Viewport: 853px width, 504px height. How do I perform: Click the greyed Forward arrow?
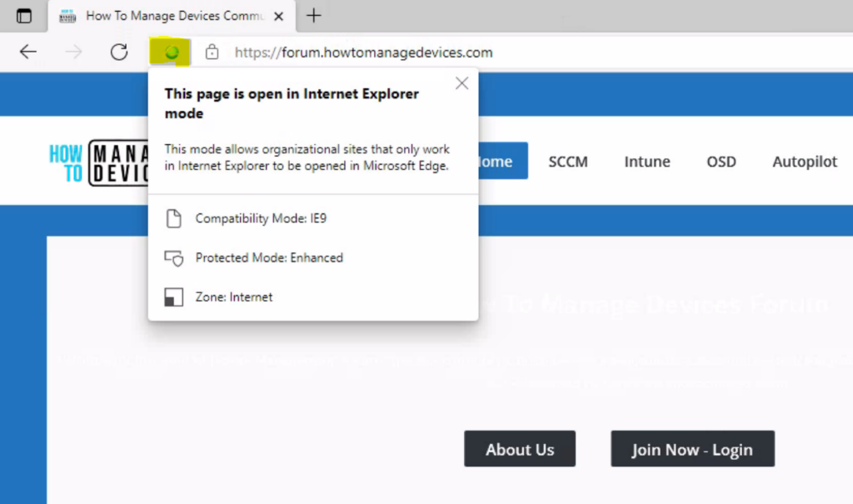(x=73, y=52)
